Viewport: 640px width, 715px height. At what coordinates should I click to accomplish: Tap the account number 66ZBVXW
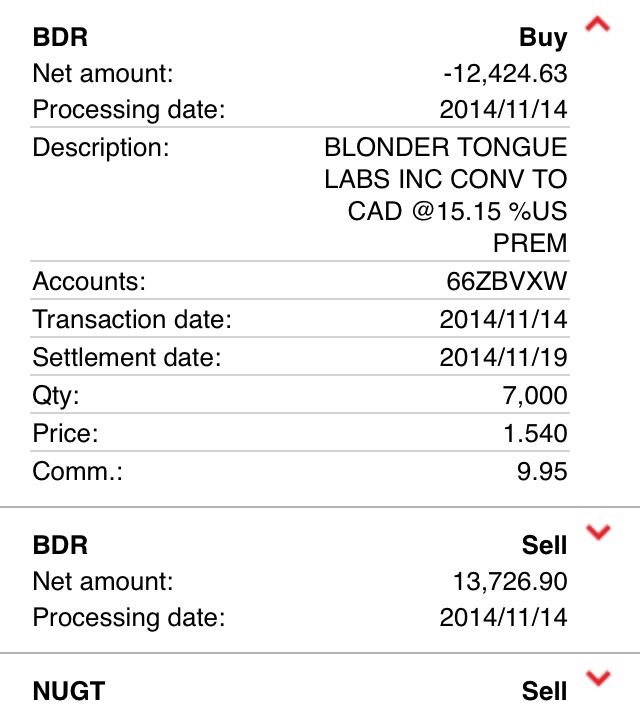point(506,283)
